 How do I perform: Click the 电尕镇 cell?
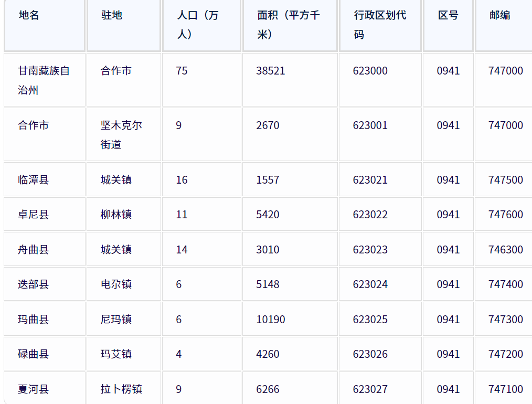click(x=123, y=284)
